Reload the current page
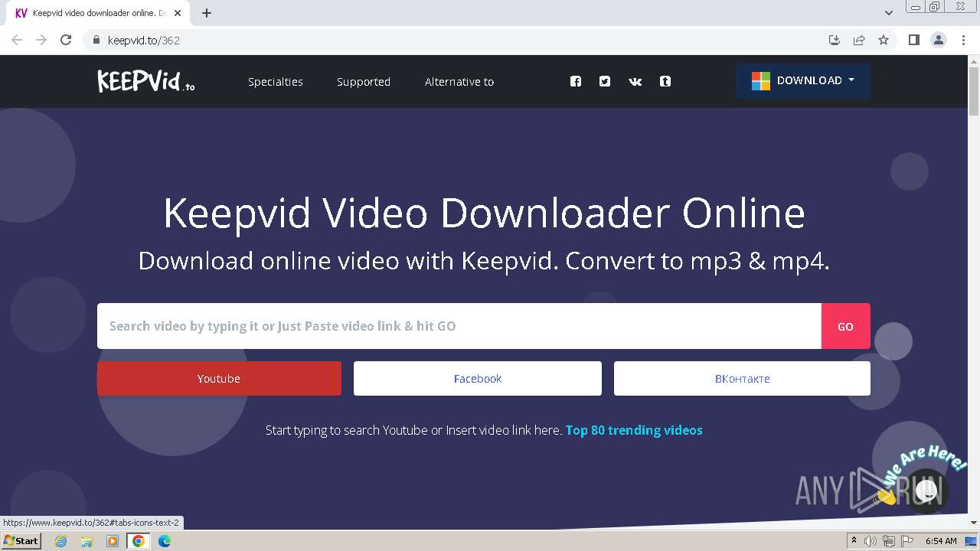 point(66,40)
